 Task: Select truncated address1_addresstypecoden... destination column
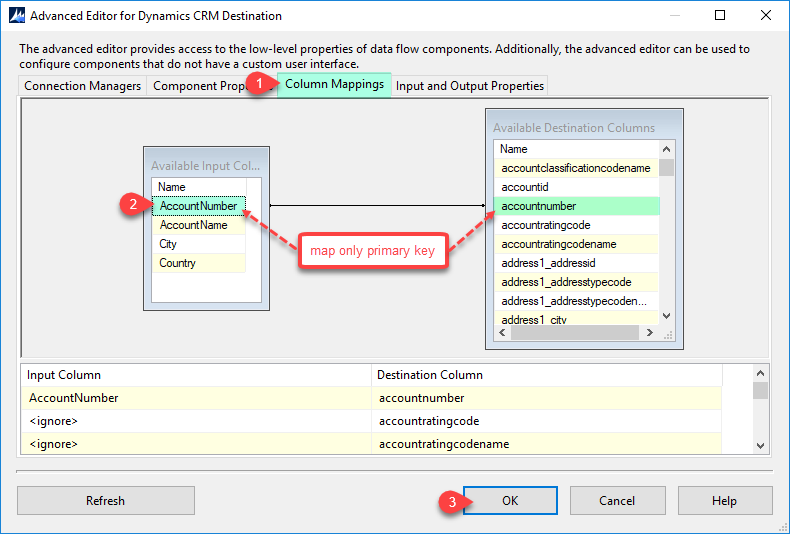pos(576,301)
